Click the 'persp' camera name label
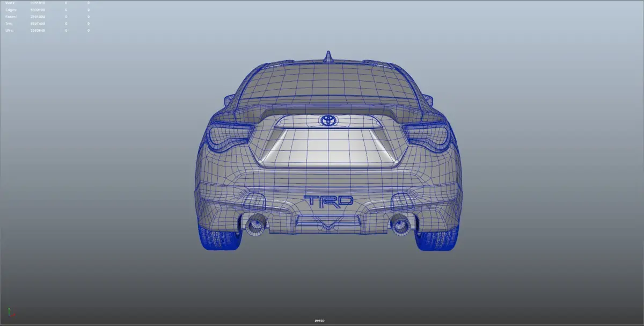 tap(320, 321)
